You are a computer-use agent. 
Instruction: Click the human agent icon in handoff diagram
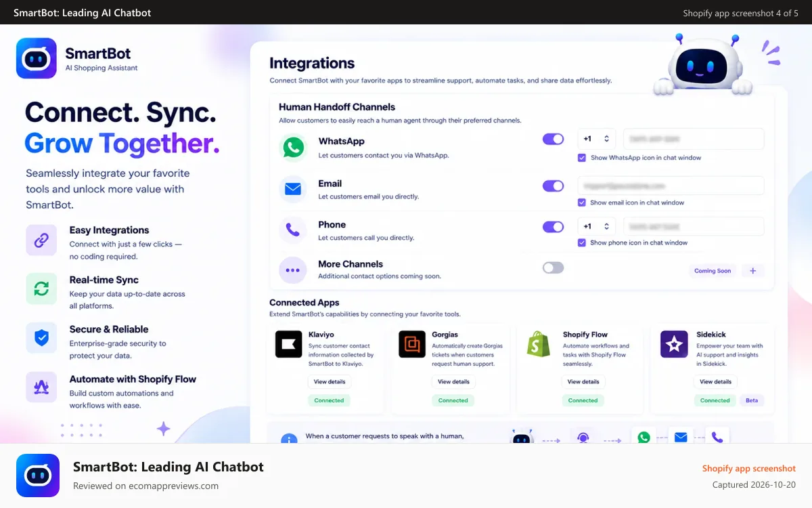tap(583, 438)
